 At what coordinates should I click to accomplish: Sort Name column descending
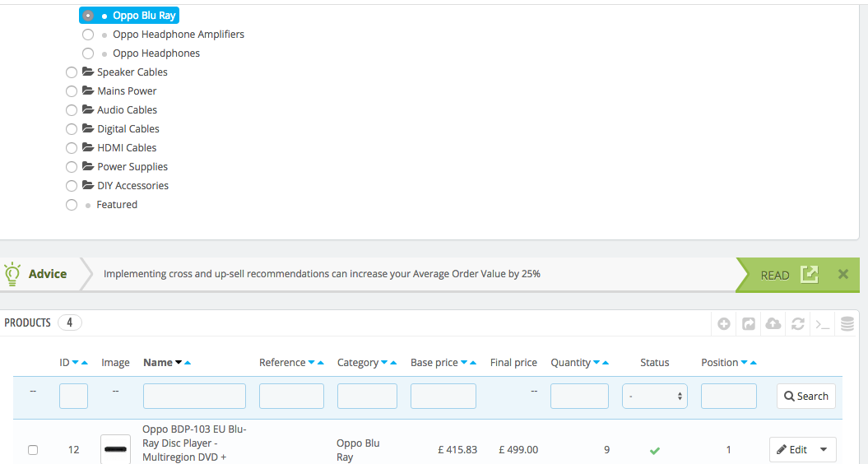[179, 363]
